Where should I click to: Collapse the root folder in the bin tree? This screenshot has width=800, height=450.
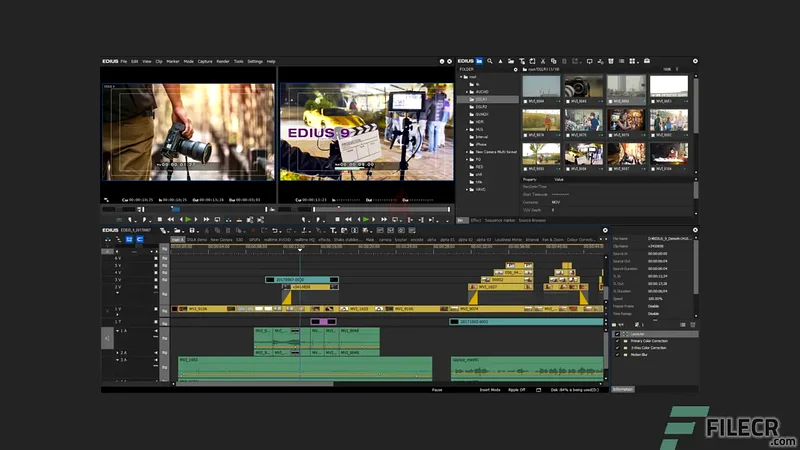pyautogui.click(x=461, y=77)
